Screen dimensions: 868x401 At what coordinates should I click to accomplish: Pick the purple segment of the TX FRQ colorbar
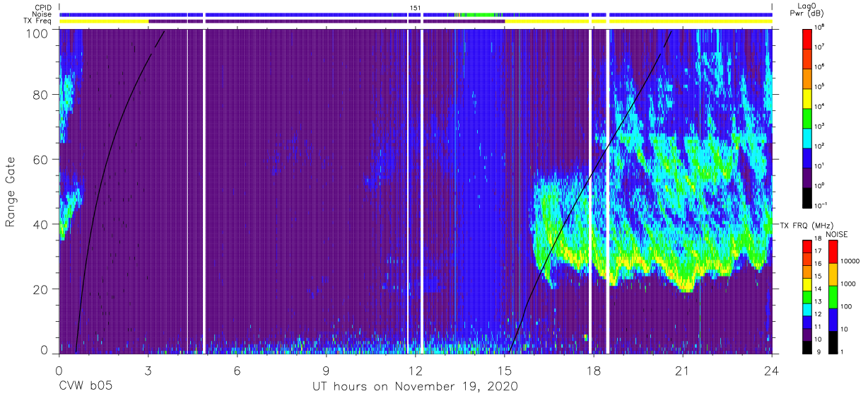click(809, 333)
